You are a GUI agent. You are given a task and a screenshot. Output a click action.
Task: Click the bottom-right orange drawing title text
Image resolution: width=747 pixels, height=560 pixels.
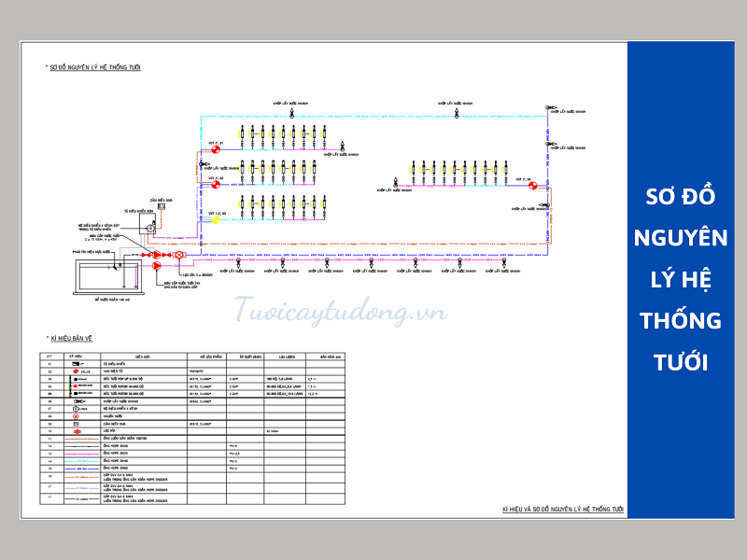click(x=561, y=511)
